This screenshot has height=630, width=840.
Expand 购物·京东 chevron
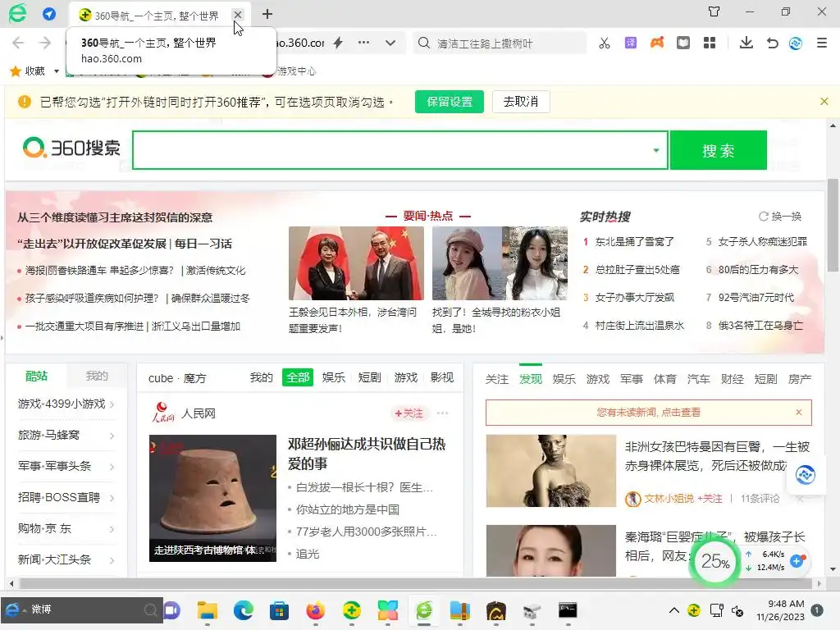pos(112,529)
